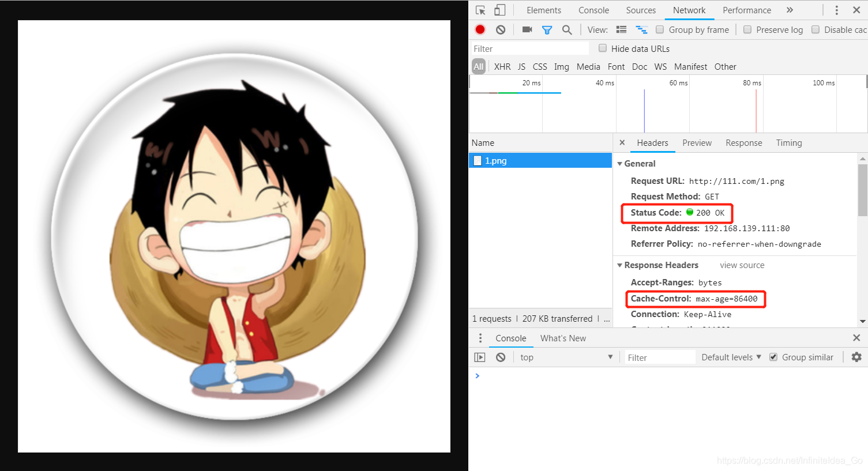Click the Luffy cartoon image
868x471 pixels.
click(234, 236)
